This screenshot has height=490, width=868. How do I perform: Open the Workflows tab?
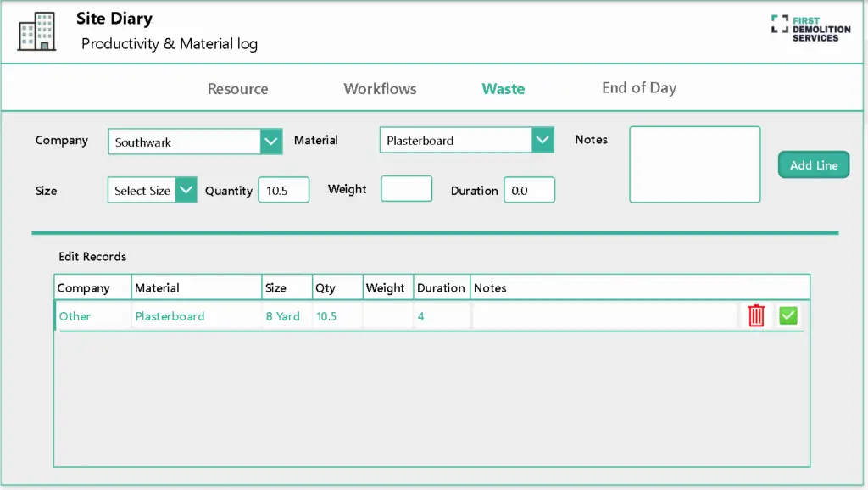(380, 89)
